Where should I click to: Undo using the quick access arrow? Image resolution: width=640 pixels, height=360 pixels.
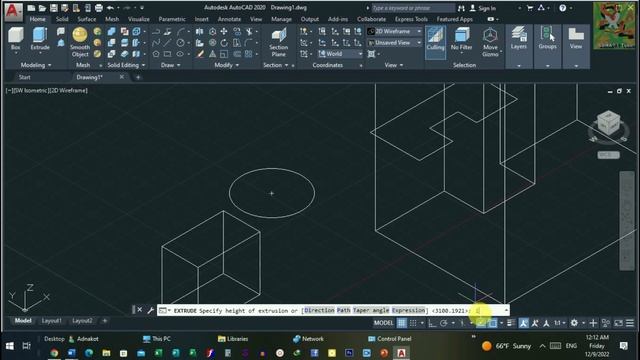(110, 8)
